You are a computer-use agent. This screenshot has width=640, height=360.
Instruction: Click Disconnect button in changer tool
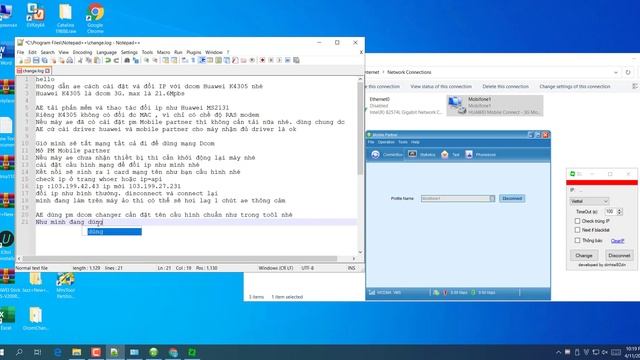click(619, 256)
